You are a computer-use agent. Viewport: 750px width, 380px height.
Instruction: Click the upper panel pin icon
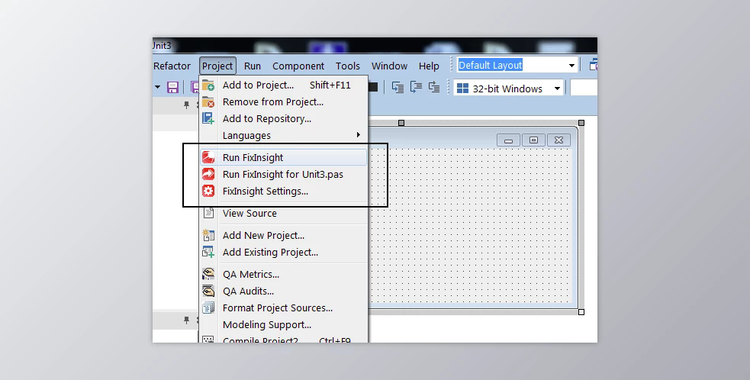pos(187,105)
